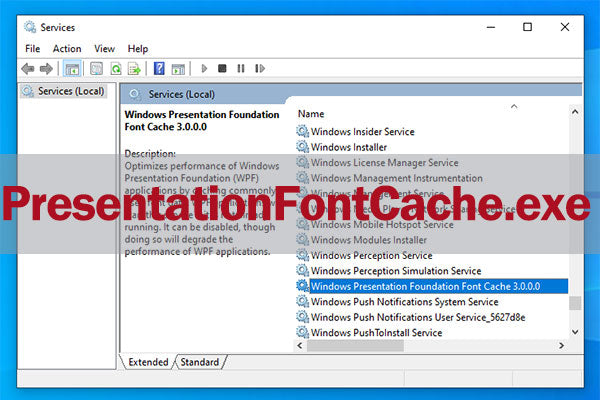This screenshot has height=400, width=600.
Task: Toggle the Show/Hide Action Pane icon
Action: pyautogui.click(x=178, y=69)
